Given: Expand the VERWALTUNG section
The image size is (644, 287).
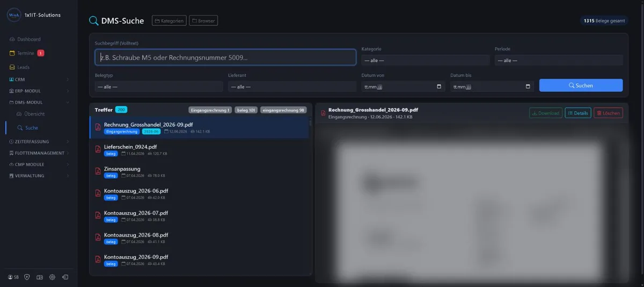Looking at the screenshot, I should pyautogui.click(x=39, y=176).
